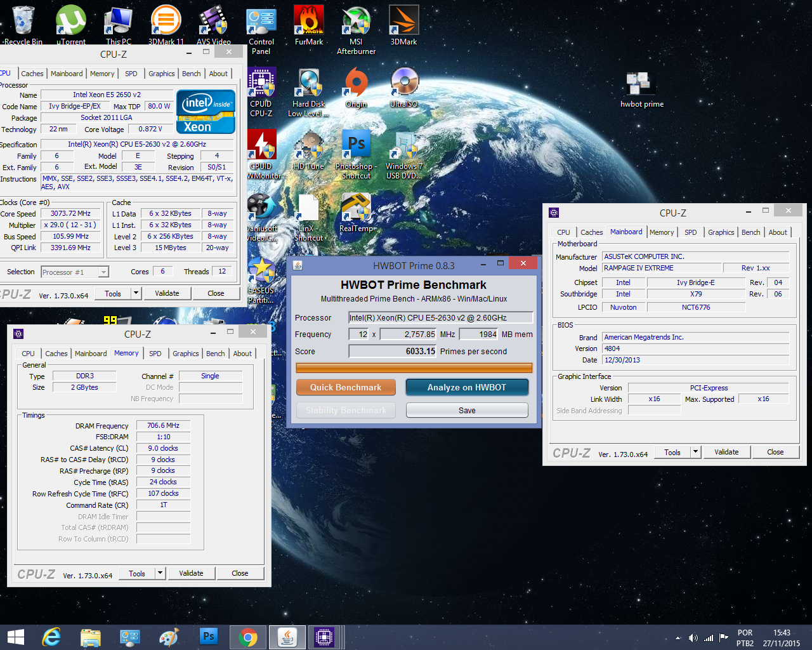812x650 pixels.
Task: Launch FurMark desktop icon
Action: pos(309,24)
